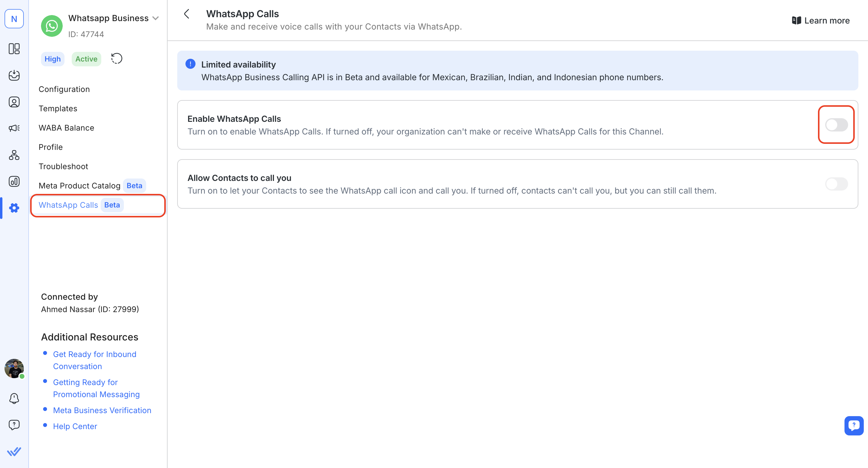Open Meta Product Catalog Beta item

80,186
